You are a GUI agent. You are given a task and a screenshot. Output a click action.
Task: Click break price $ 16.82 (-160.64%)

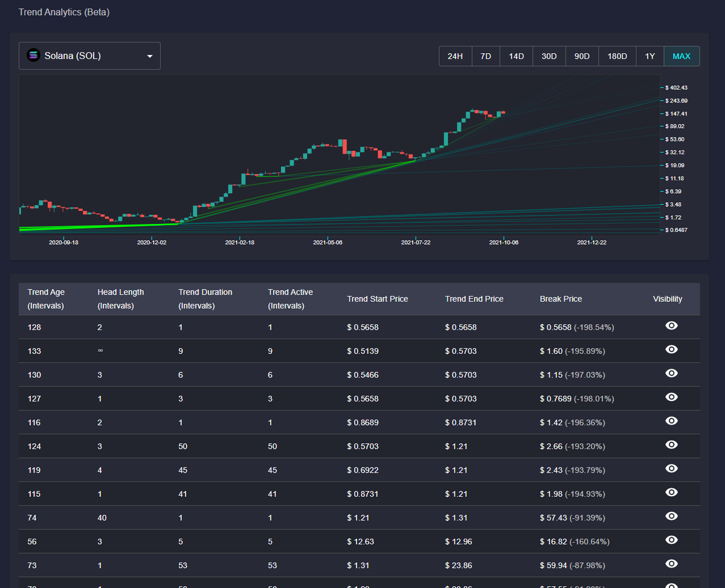pos(575,542)
